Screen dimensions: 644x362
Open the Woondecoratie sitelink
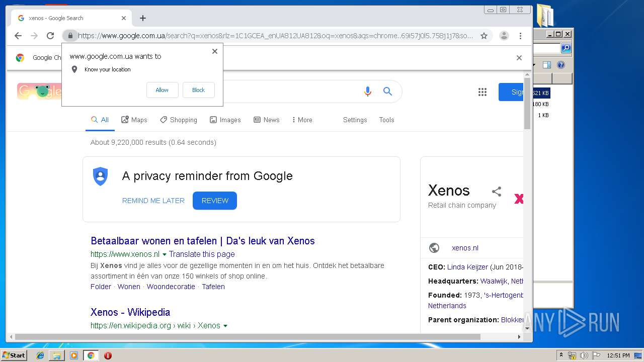[171, 287]
